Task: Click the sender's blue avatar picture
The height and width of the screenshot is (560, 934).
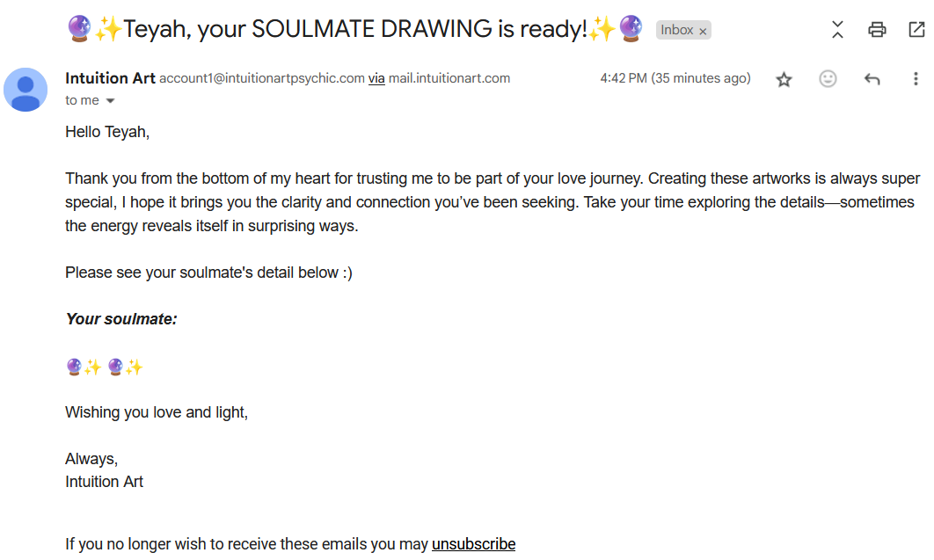Action: point(26,90)
